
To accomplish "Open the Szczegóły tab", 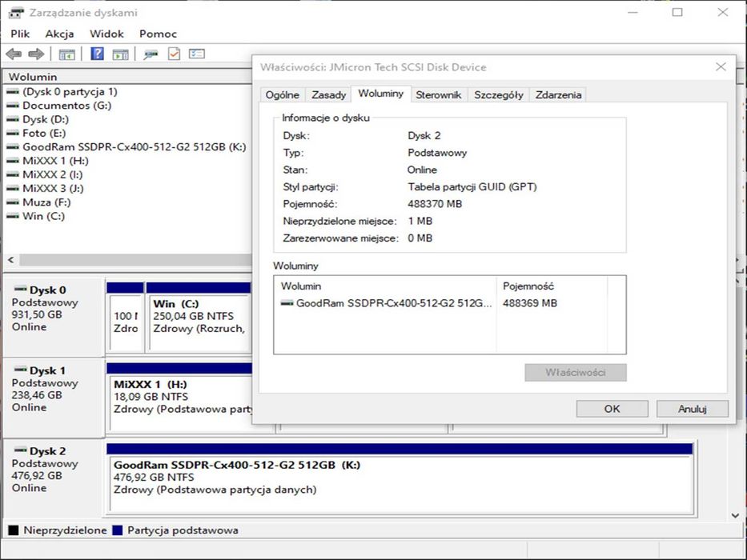I will [498, 94].
